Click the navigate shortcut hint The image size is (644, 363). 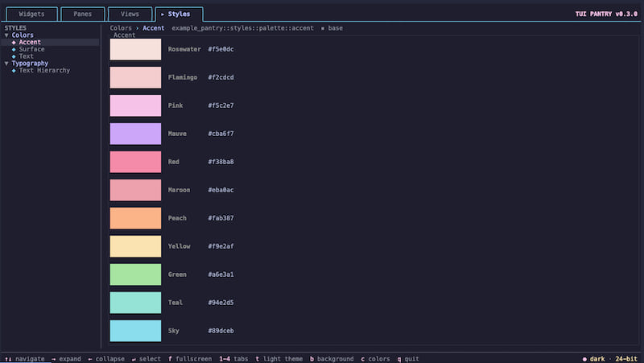tap(25, 359)
